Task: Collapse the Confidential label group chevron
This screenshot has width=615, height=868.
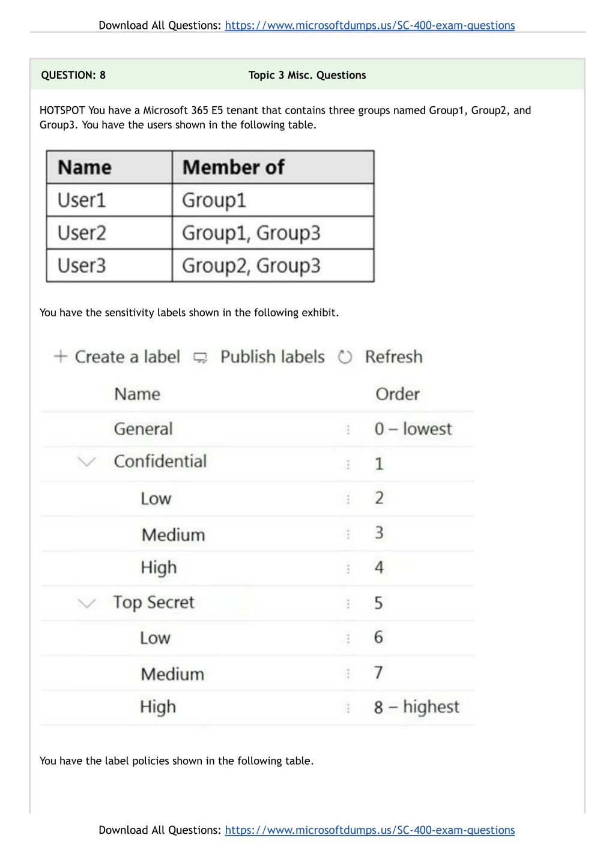Action: click(x=87, y=462)
